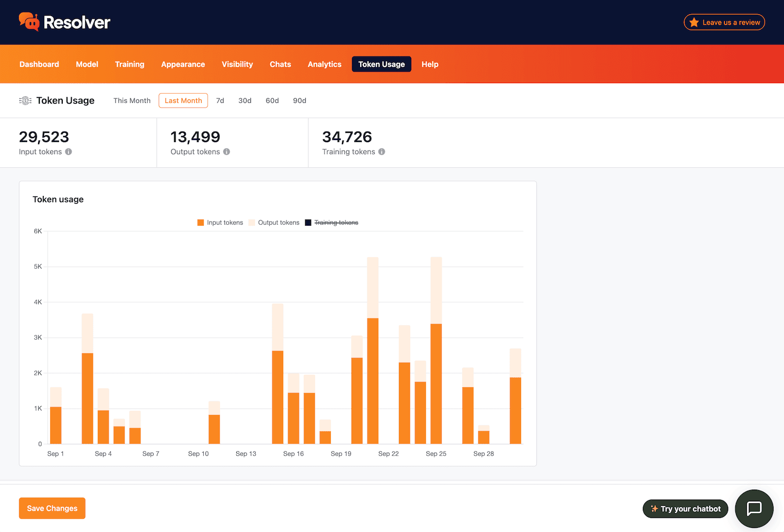This screenshot has width=784, height=532.
Task: Open the Appearance tab
Action: (x=183, y=64)
